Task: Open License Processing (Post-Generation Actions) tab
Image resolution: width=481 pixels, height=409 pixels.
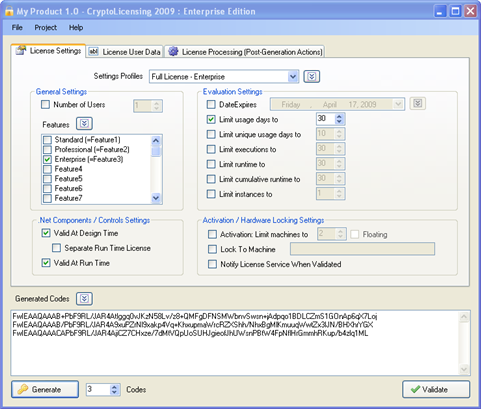Action: click(x=245, y=52)
